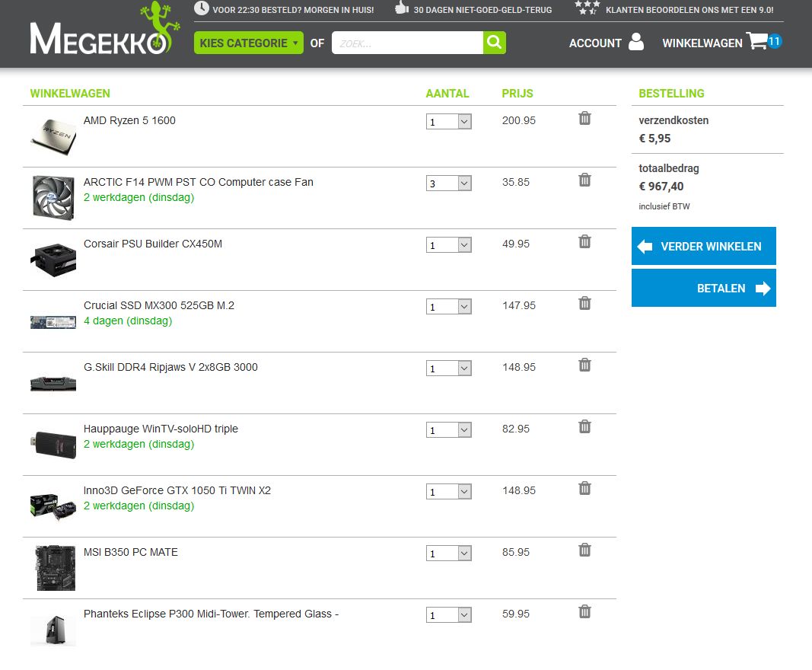Screen dimensions: 812x670
Task: Click the Crucial M.2 SSD thumbnail
Action: [53, 322]
